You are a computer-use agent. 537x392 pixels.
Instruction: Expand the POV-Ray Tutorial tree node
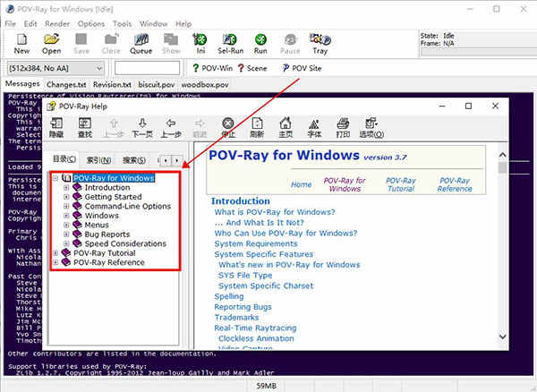(55, 253)
